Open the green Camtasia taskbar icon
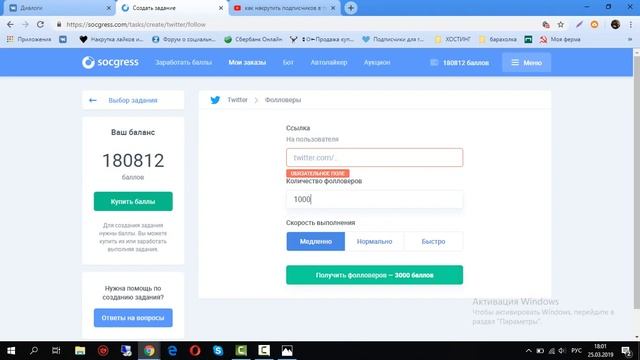 coord(241,351)
